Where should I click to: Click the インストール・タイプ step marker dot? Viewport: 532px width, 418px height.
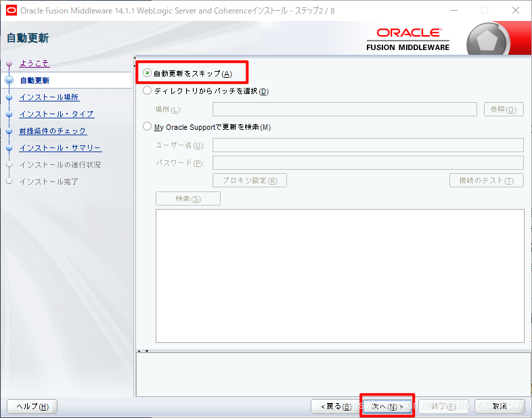point(9,114)
